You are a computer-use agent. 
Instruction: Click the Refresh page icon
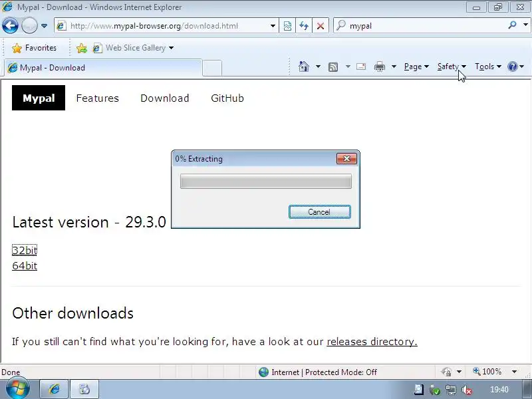point(304,26)
